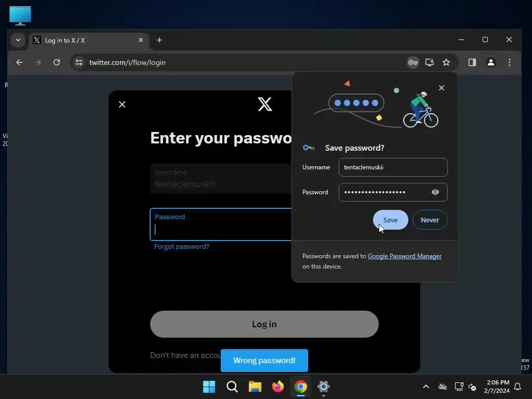Focus the Twitter Password input field
Viewport: 532px width, 399px height.
pos(221,224)
